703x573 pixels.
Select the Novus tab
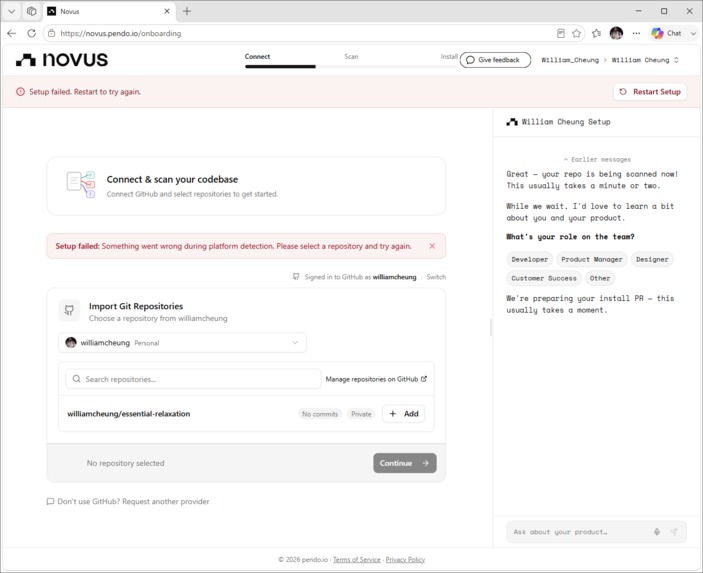tap(108, 11)
